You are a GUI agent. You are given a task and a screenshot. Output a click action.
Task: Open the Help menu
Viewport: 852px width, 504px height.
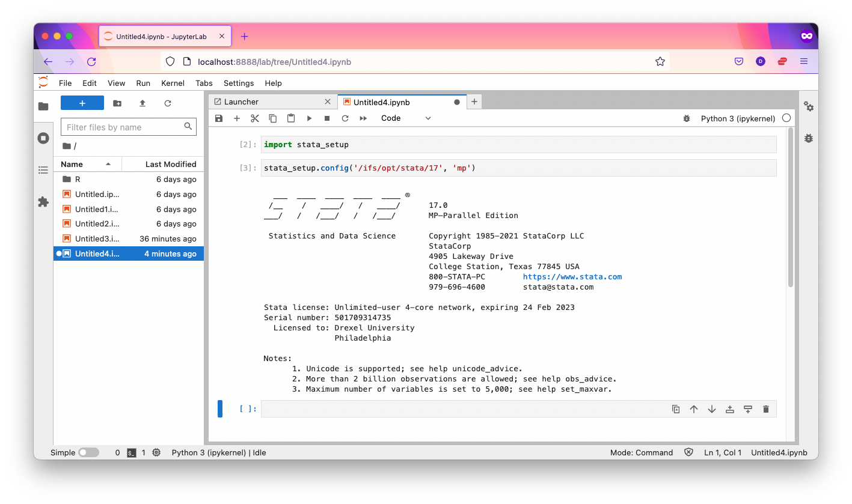pos(273,83)
